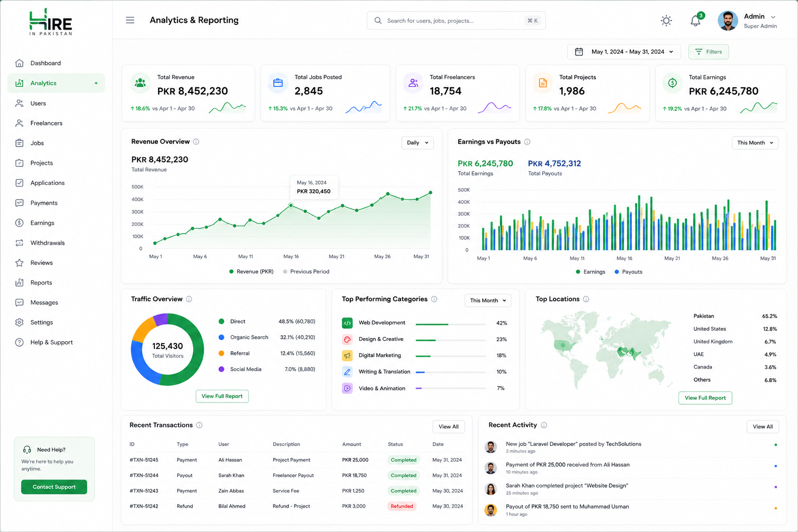Click the Video & Animation play icon
The height and width of the screenshot is (532, 798).
347,388
